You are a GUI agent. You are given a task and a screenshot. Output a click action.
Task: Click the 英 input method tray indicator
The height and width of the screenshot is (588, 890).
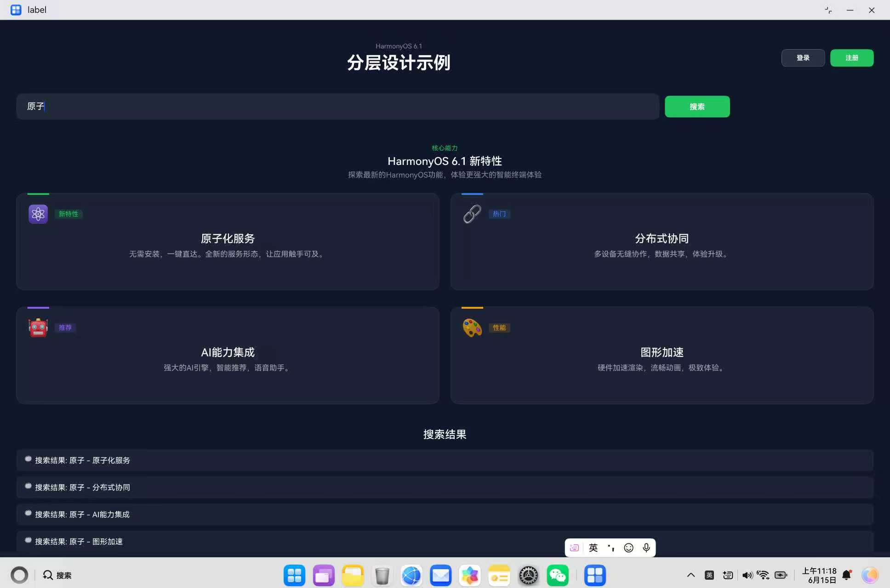click(x=709, y=575)
